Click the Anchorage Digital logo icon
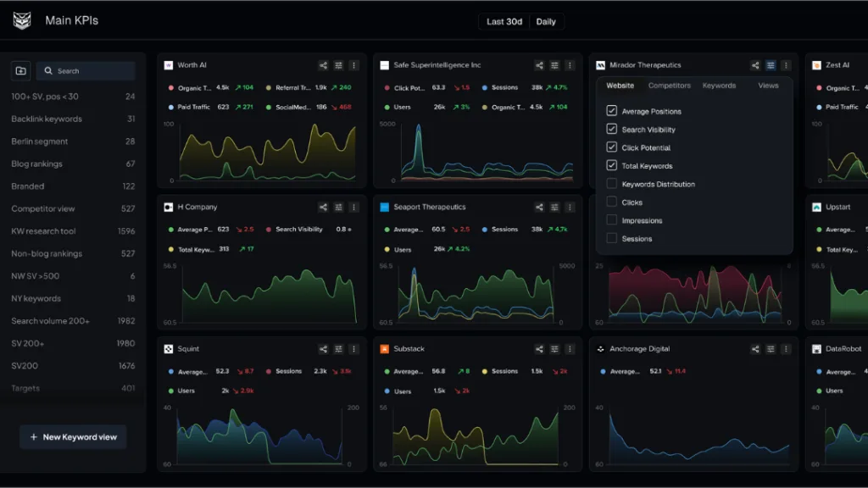Screen dimensions: 868x488 point(601,349)
